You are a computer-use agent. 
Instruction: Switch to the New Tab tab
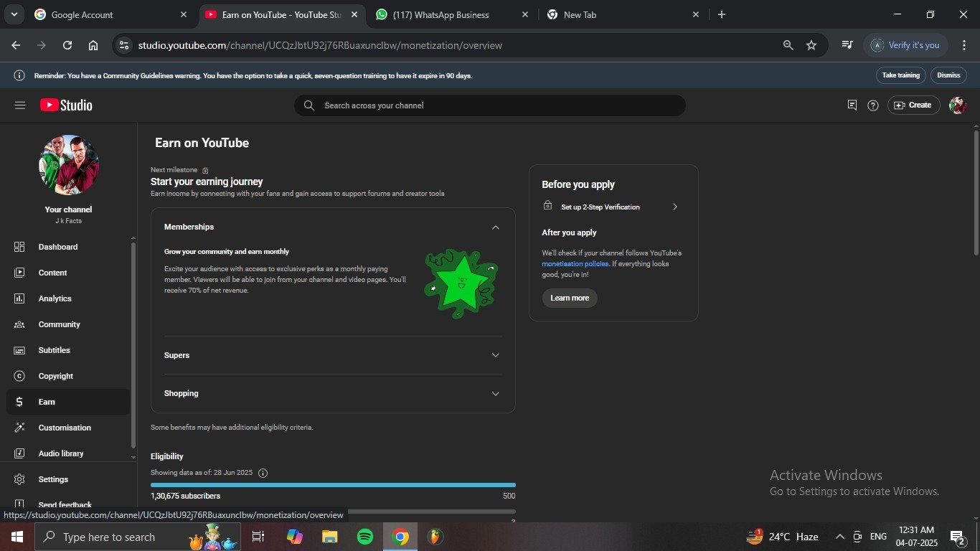(623, 14)
